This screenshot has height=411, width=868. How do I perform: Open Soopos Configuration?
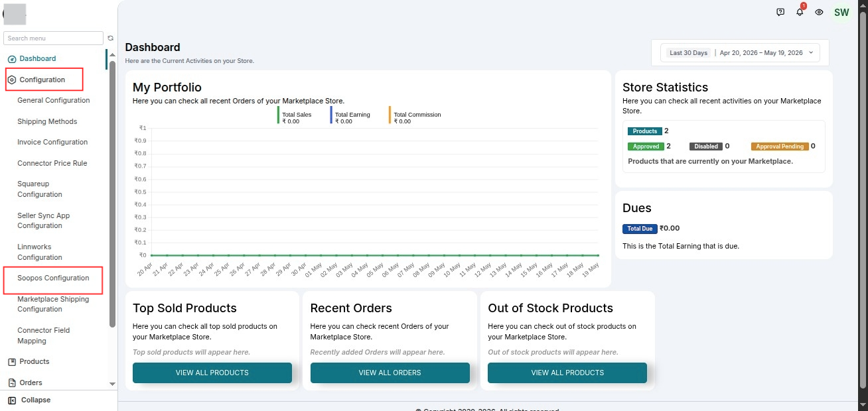tap(53, 280)
